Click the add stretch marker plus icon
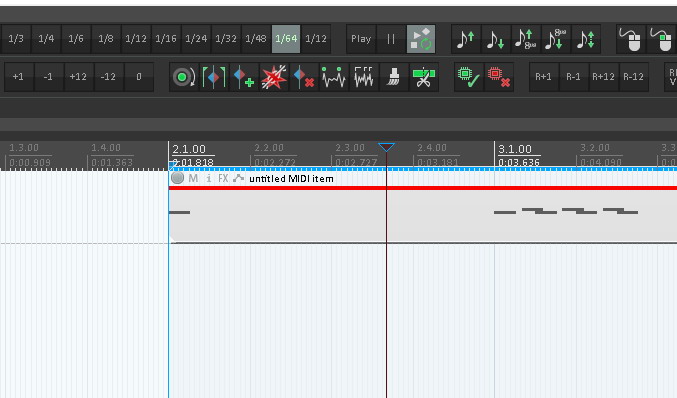677x398 pixels. pos(244,77)
